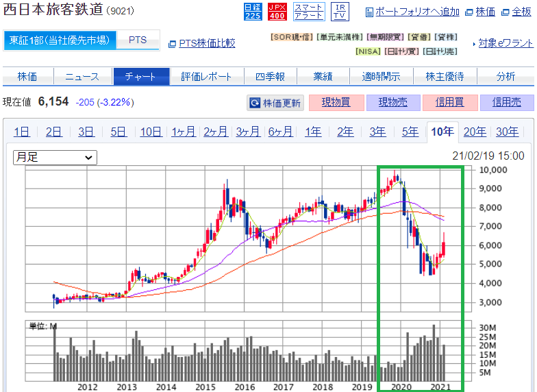The height and width of the screenshot is (392, 537).
Task: Click the JPX400 badge icon
Action: click(x=277, y=12)
